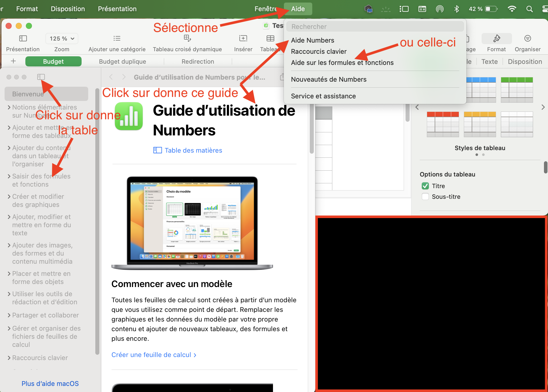The image size is (548, 392).
Task: Switch to Budget duplique sheet tab
Action: [122, 61]
